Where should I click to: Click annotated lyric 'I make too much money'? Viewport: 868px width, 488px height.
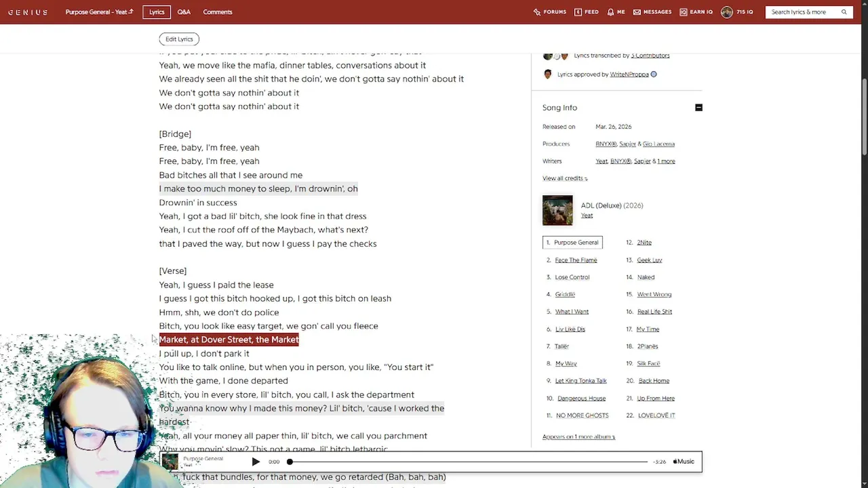click(258, 189)
